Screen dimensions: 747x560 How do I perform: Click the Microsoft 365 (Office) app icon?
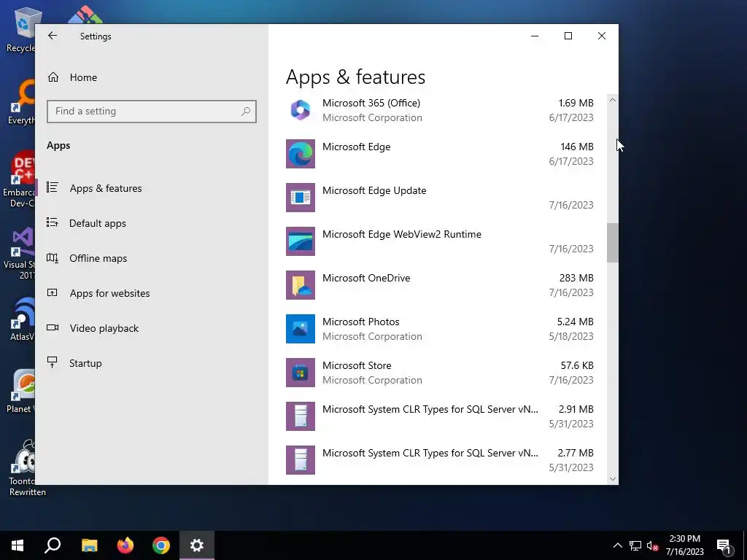300,110
